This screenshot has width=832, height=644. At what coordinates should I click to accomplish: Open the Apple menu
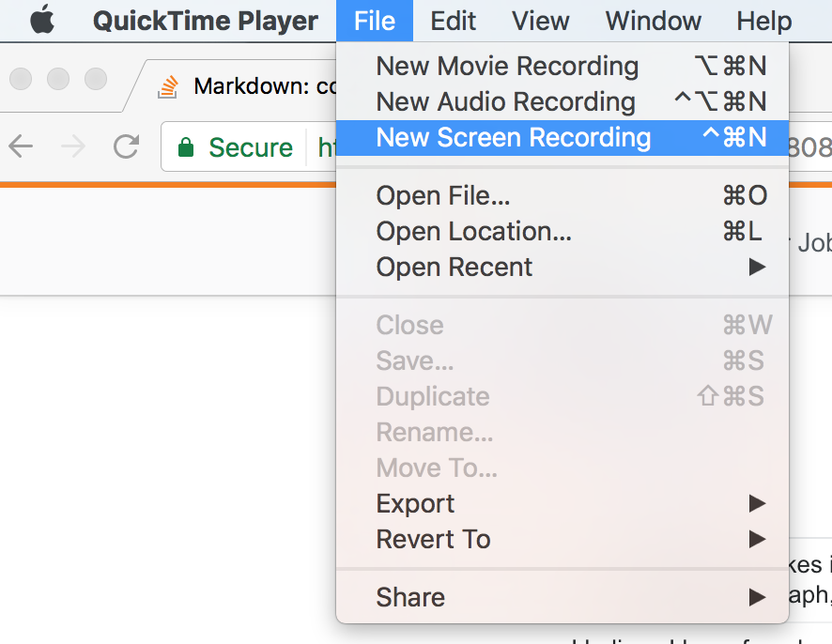point(39,20)
